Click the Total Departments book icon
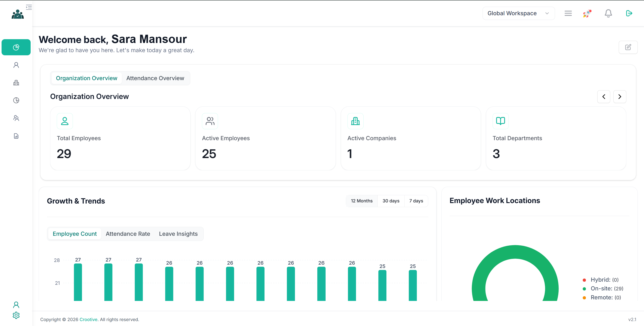 point(500,121)
